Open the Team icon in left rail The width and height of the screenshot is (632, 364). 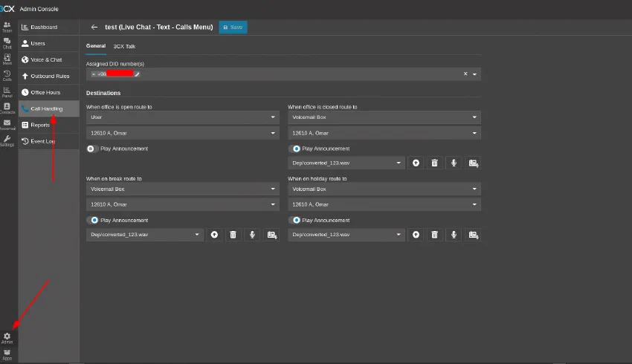click(x=7, y=27)
